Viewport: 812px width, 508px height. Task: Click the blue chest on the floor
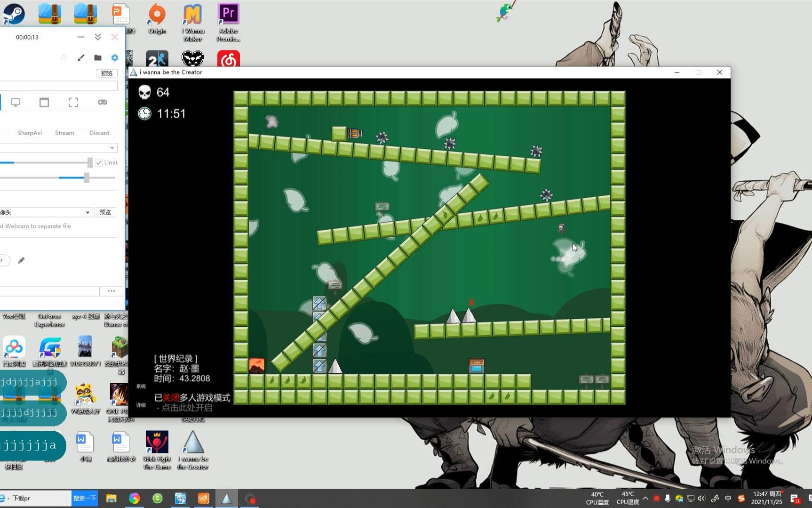point(477,366)
